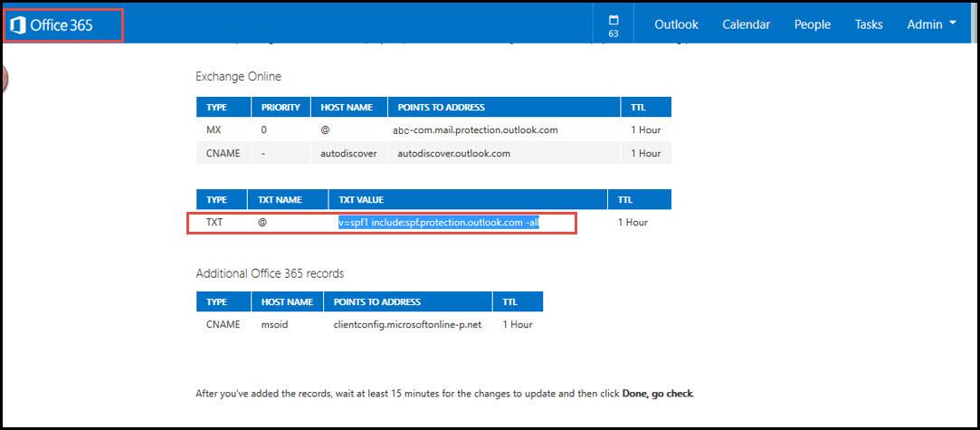Click the 1 Hour TTL of the msoid record
Viewport: 980px width, 430px height.
pyautogui.click(x=518, y=325)
